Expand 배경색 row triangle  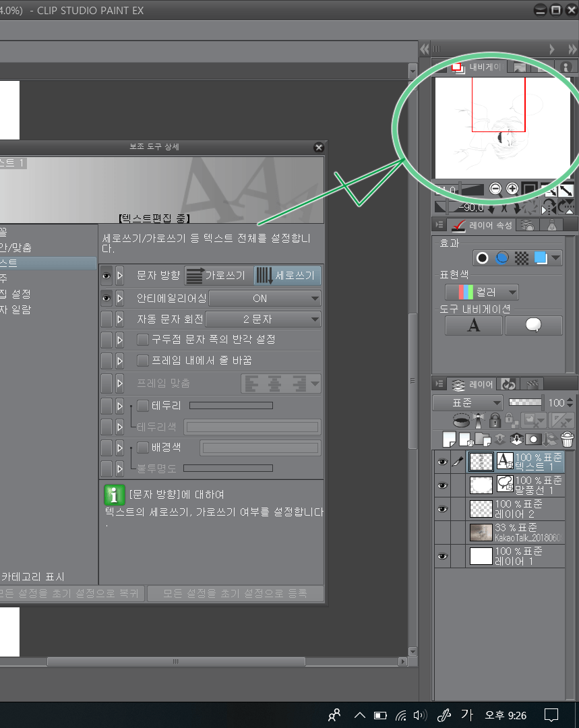[x=120, y=448]
